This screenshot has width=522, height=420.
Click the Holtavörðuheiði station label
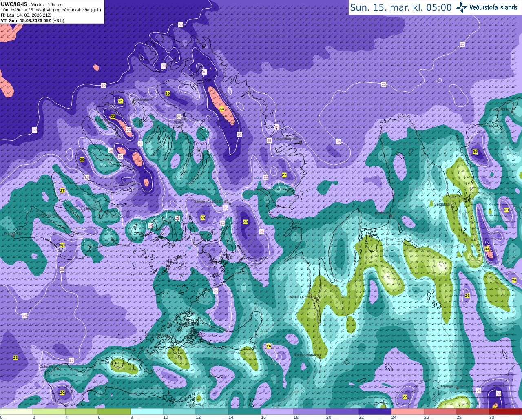[x=306, y=355]
